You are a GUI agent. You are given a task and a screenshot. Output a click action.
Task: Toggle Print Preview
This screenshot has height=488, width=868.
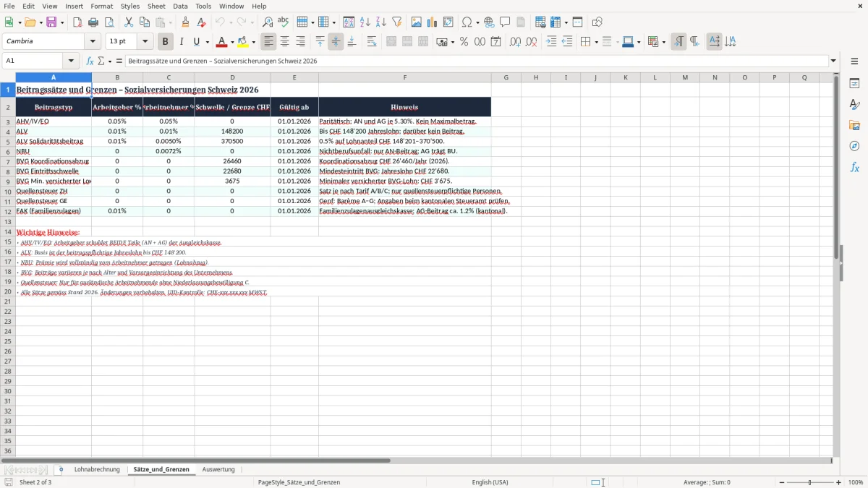pos(109,22)
